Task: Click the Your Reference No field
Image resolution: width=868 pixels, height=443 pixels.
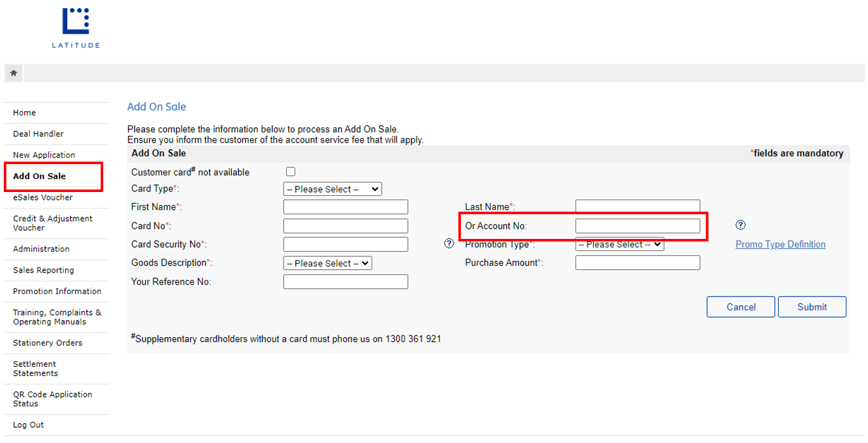Action: coord(345,281)
